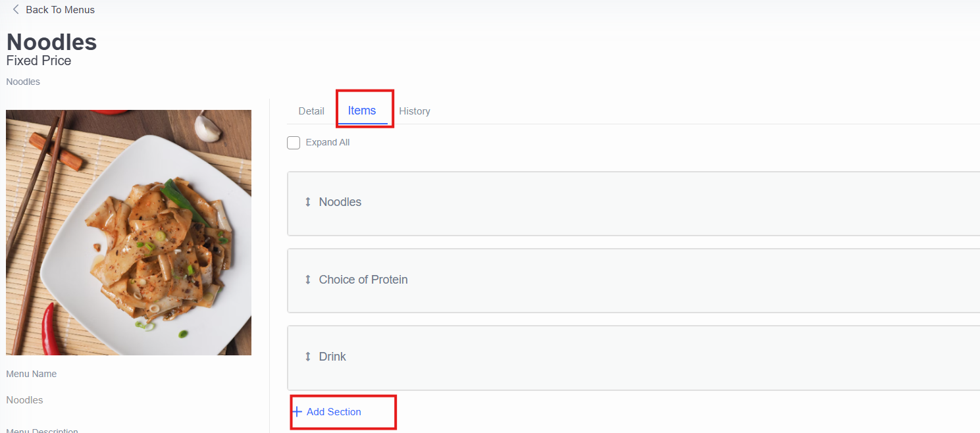The height and width of the screenshot is (433, 980).
Task: Switch to the History tab
Action: [415, 111]
